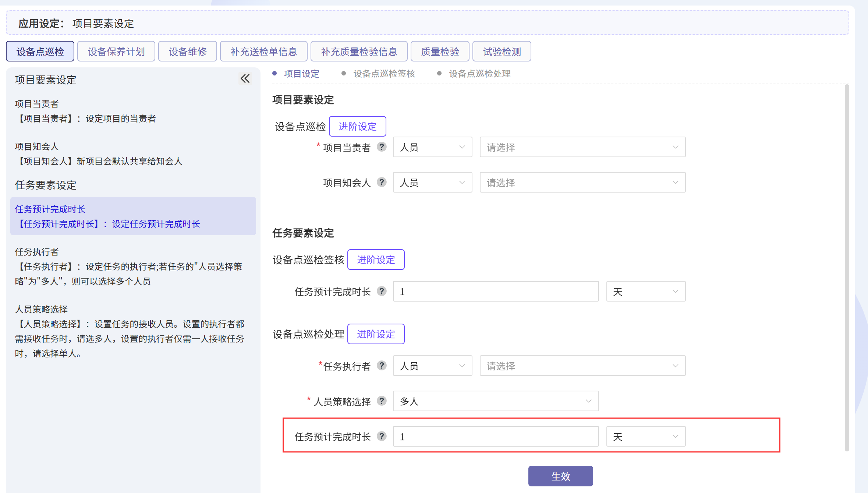This screenshot has width=868, height=493.
Task: Select the 质量检验 tab
Action: tap(440, 51)
